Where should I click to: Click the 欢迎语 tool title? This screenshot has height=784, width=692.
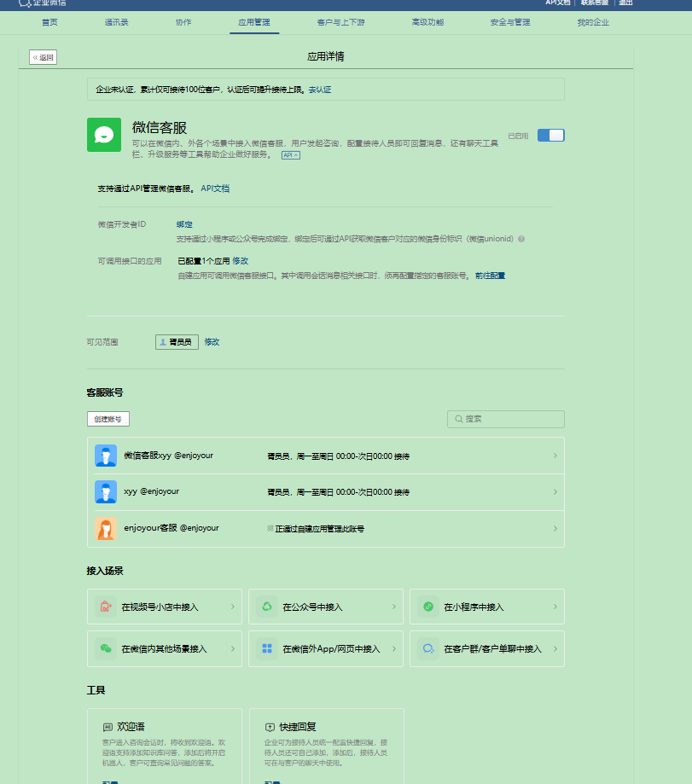tap(131, 727)
